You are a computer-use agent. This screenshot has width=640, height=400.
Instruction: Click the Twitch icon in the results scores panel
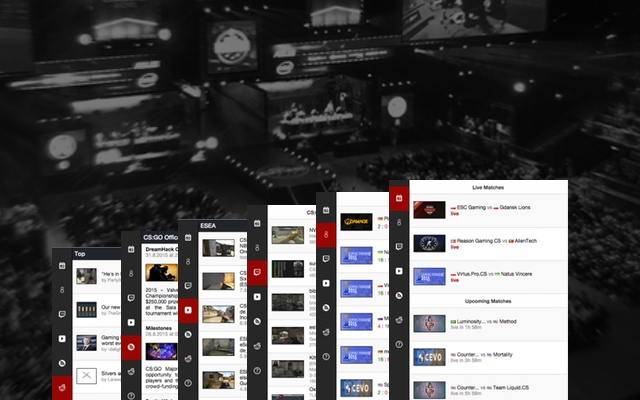point(326,259)
